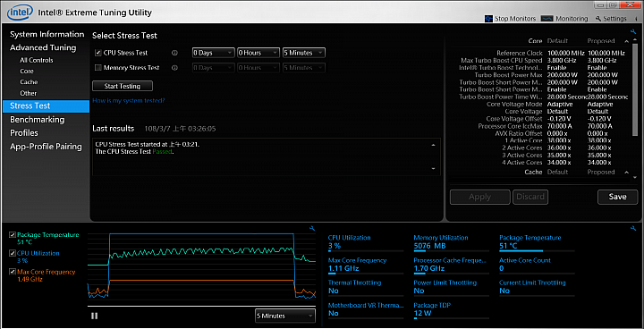644x329 pixels.
Task: Select the Other tuning page
Action: (x=29, y=93)
